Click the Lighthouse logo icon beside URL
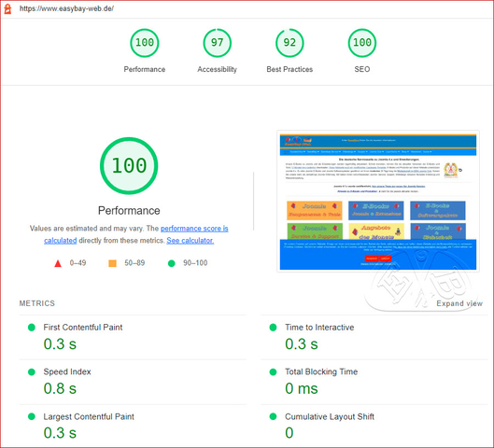The image size is (494, 448). (x=7, y=8)
